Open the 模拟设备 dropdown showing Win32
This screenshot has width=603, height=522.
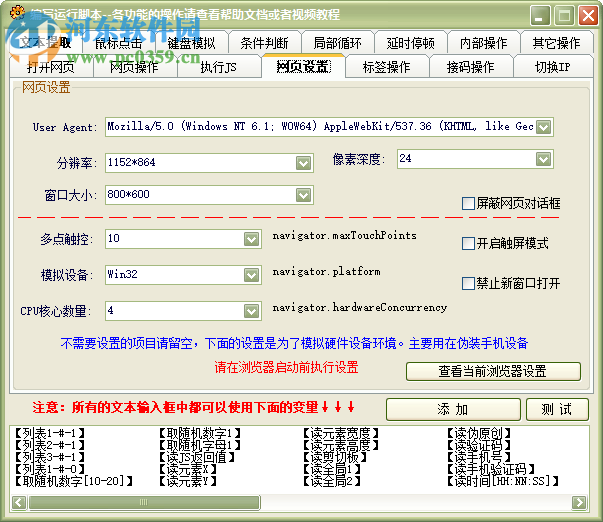tap(252, 275)
